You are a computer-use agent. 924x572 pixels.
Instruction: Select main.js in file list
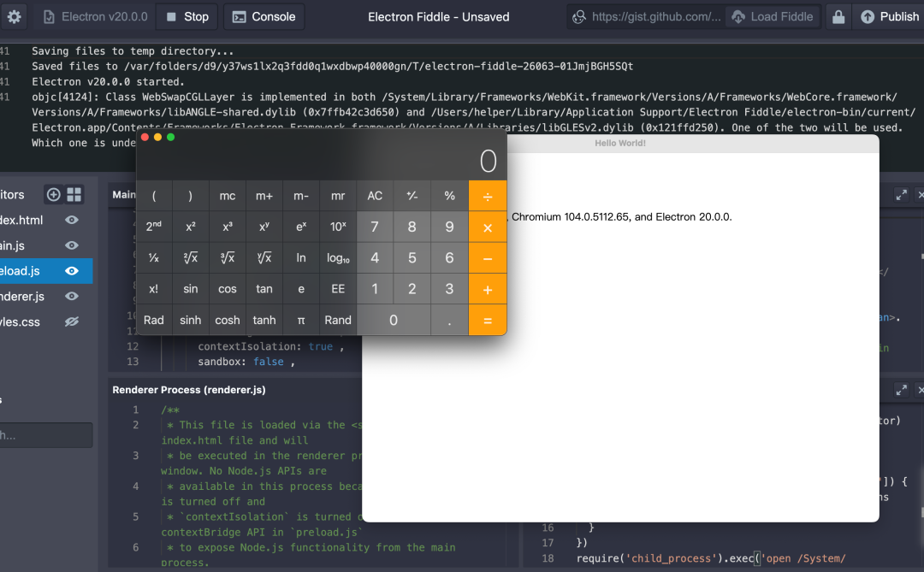tap(12, 245)
